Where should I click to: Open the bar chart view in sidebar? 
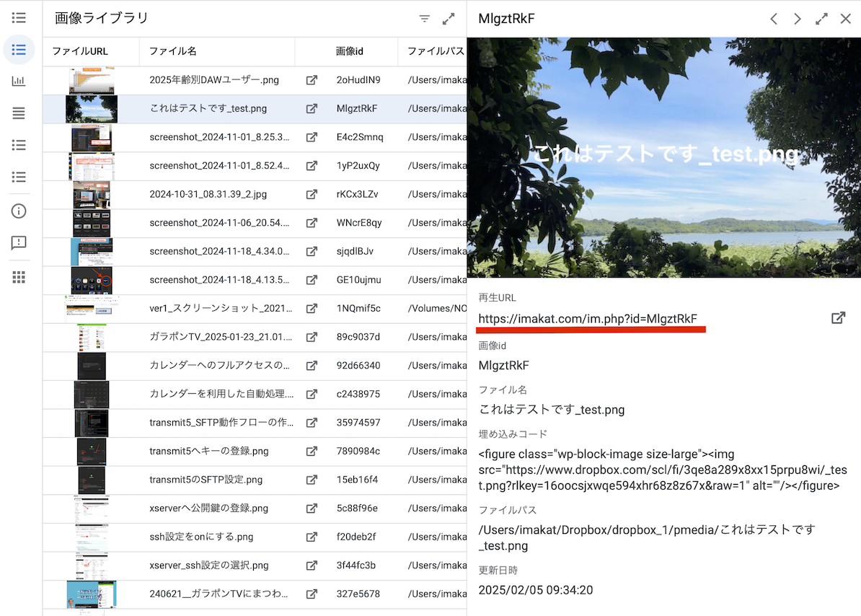(19, 81)
